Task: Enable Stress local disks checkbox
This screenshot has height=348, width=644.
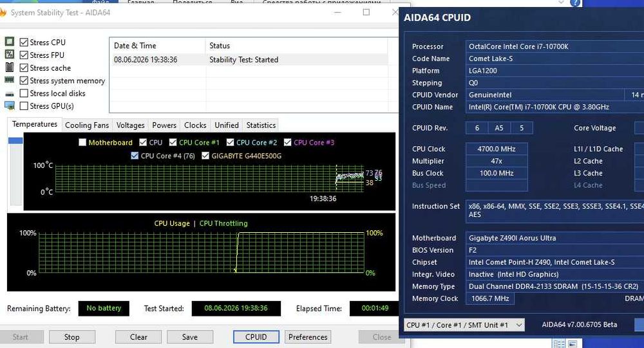Action: pyautogui.click(x=24, y=93)
